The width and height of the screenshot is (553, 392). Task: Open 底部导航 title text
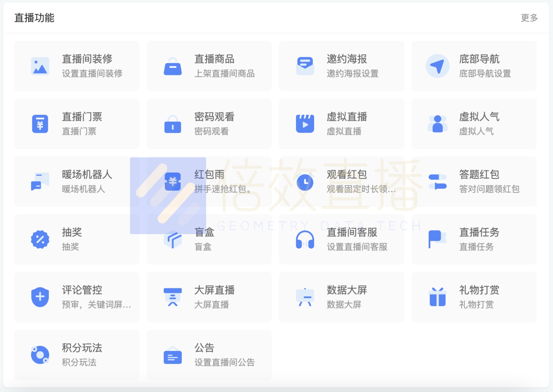pos(479,59)
